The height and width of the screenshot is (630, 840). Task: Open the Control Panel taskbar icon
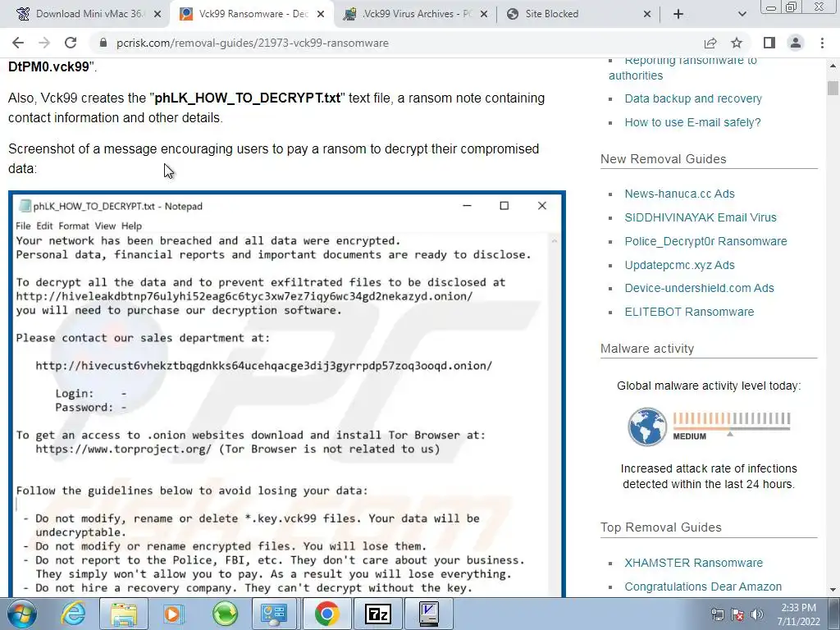pos(274,614)
